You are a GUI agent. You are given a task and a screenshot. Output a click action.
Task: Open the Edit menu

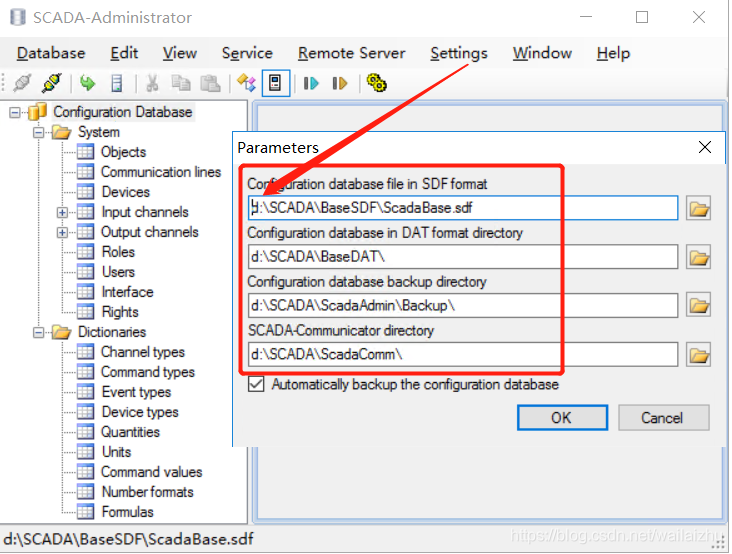tap(124, 53)
